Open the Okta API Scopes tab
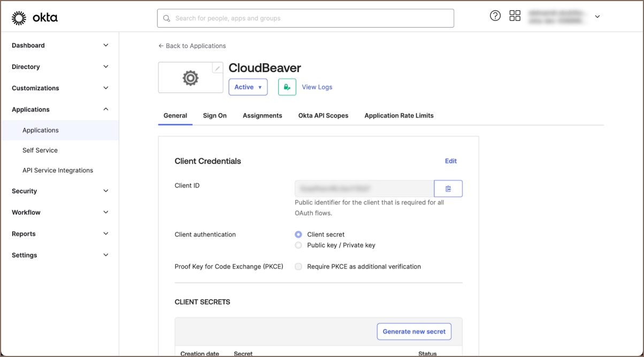Viewport: 644px width, 357px height. click(x=323, y=115)
